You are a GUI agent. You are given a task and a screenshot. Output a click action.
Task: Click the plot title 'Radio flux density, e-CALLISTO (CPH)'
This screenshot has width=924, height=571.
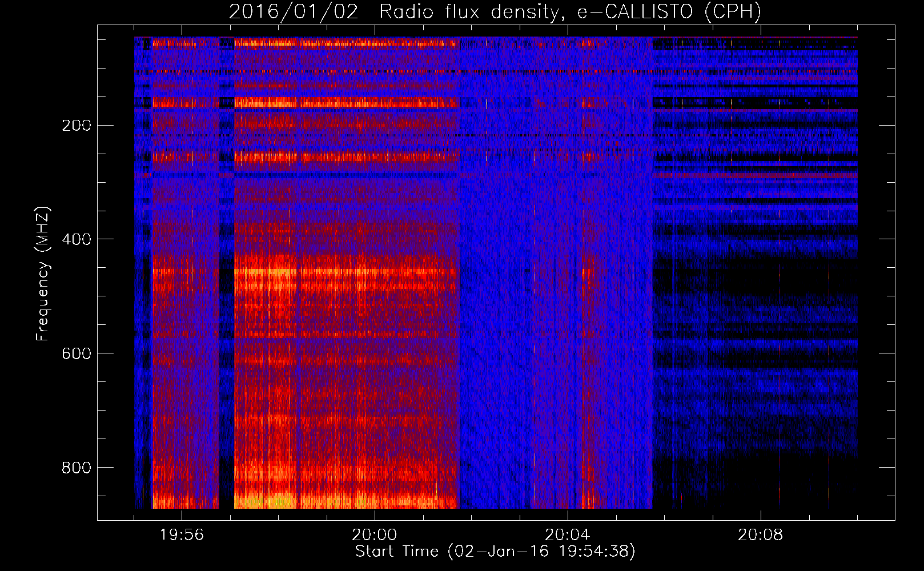570,11
